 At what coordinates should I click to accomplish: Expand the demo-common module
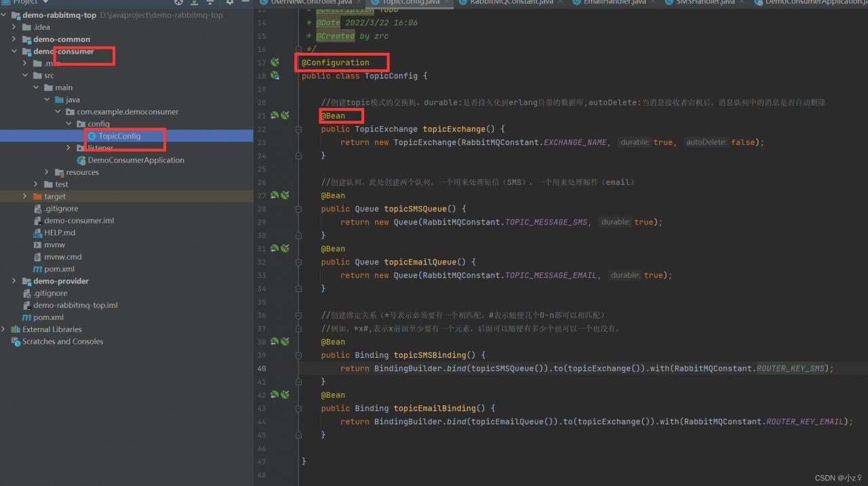click(x=14, y=39)
